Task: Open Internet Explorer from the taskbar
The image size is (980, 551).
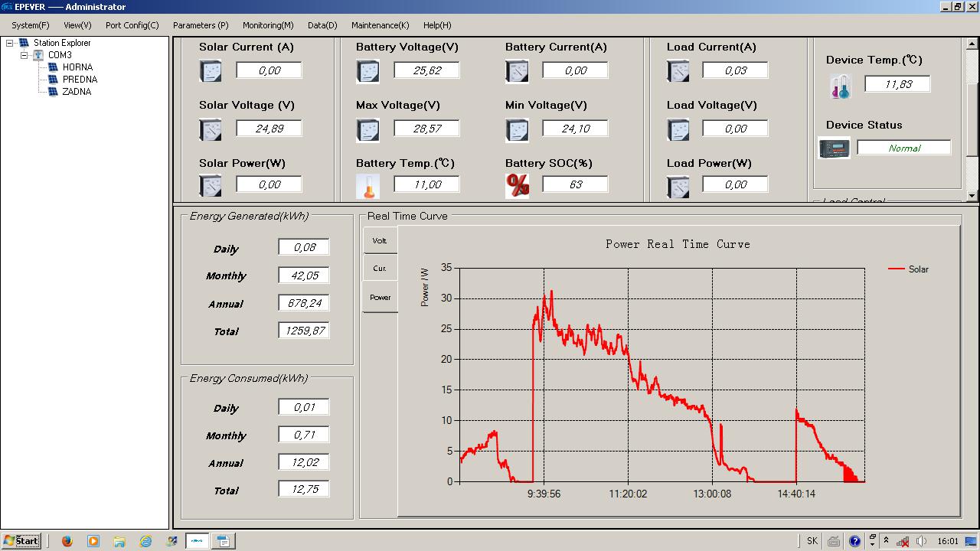Action: (145, 541)
